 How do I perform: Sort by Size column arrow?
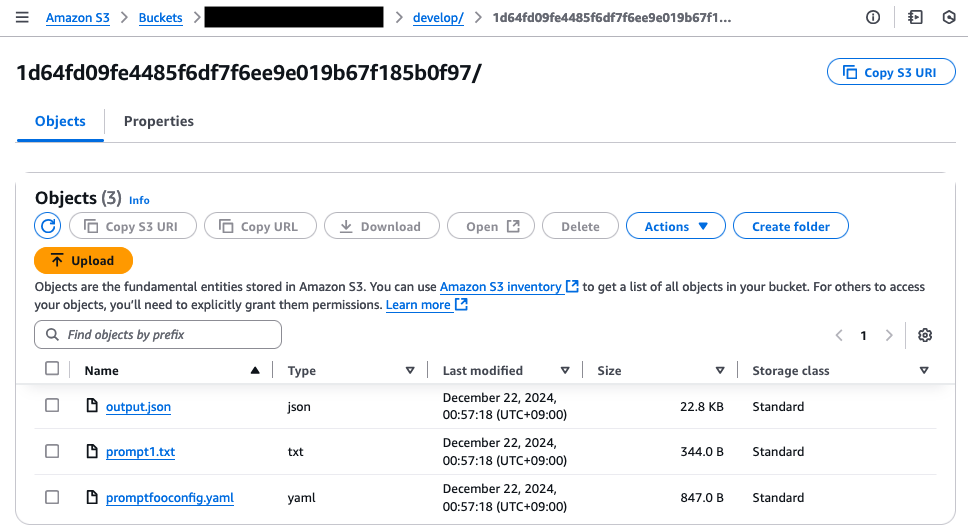[x=720, y=370]
